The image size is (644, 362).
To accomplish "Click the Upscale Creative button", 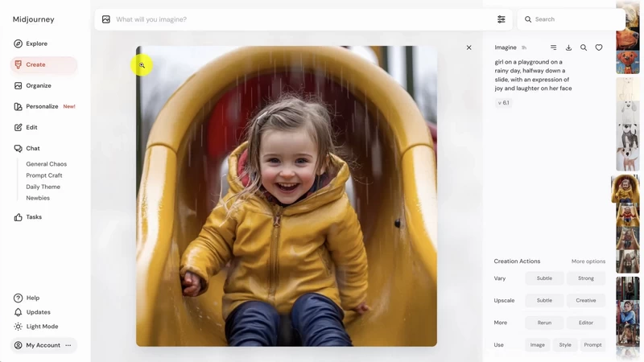I will tap(586, 300).
